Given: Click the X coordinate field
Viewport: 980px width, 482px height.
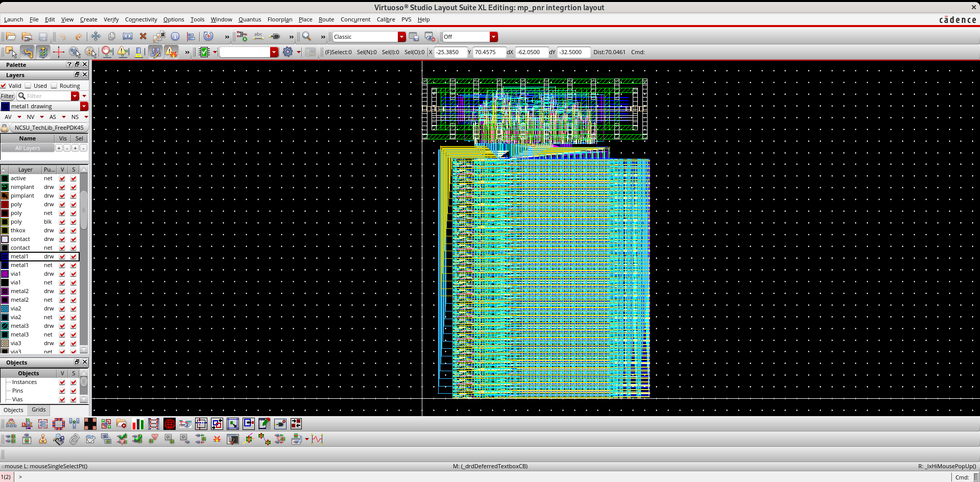Looking at the screenshot, I should [x=450, y=52].
